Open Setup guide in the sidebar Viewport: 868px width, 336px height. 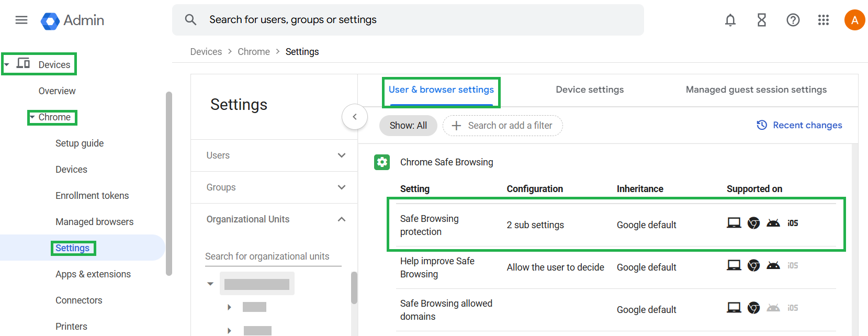(x=80, y=143)
